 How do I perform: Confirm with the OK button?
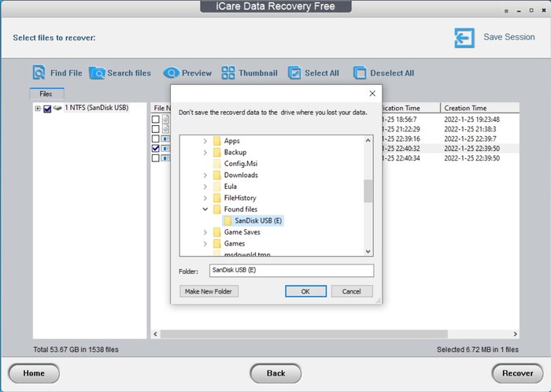click(305, 291)
